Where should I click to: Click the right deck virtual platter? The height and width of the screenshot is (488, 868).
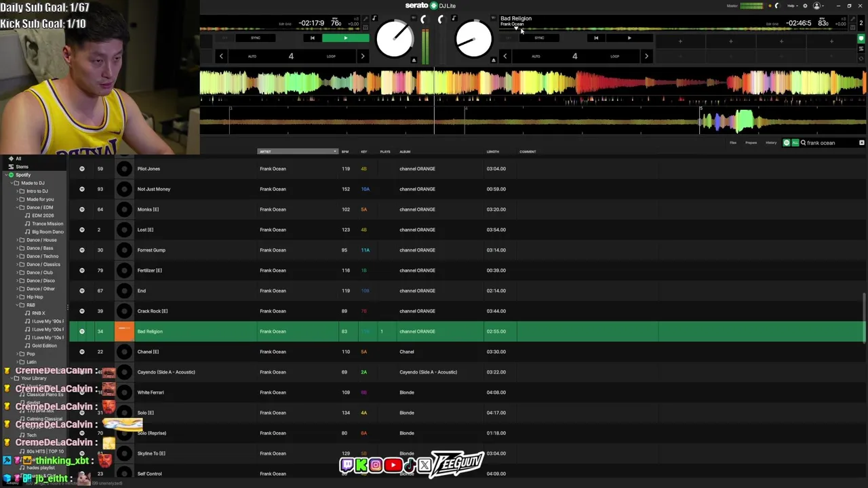click(x=473, y=39)
